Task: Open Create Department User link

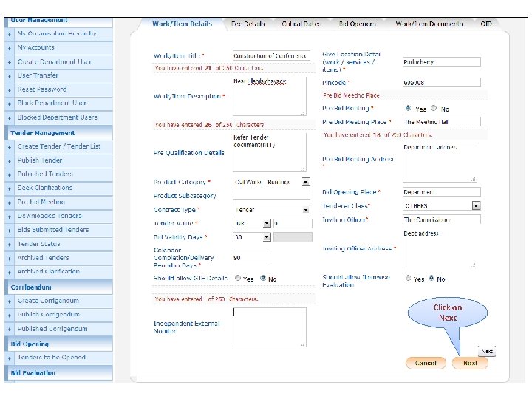Action: [x=54, y=62]
